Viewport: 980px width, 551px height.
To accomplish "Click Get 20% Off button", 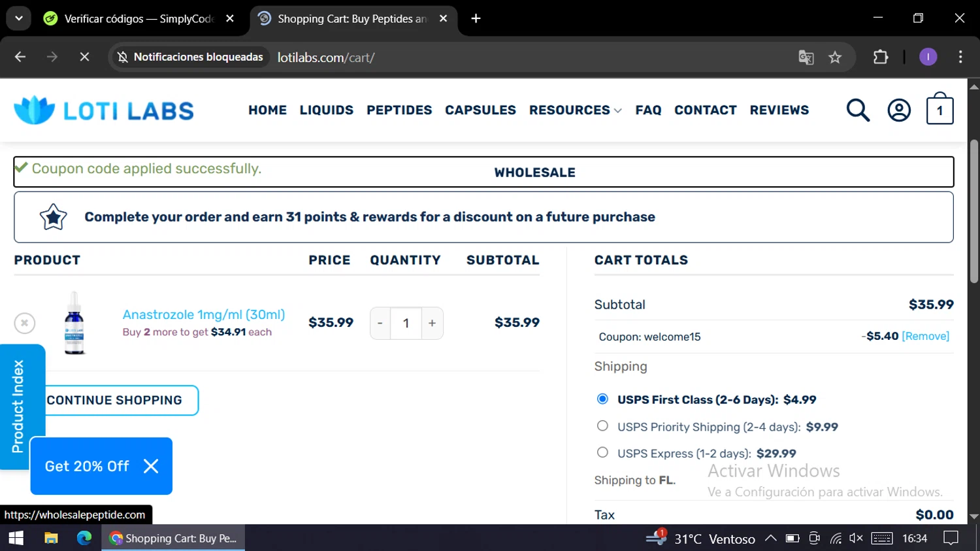I will pos(87,466).
